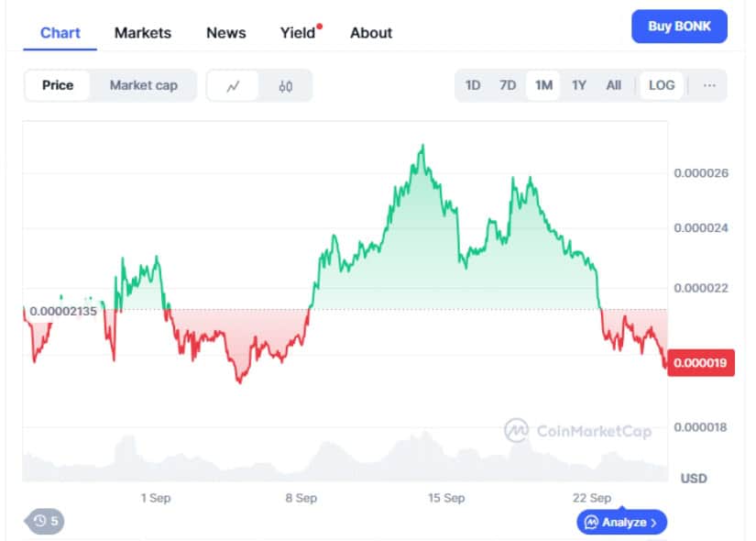The width and height of the screenshot is (756, 541).
Task: Open the three-dot more options menu
Action: coord(708,85)
